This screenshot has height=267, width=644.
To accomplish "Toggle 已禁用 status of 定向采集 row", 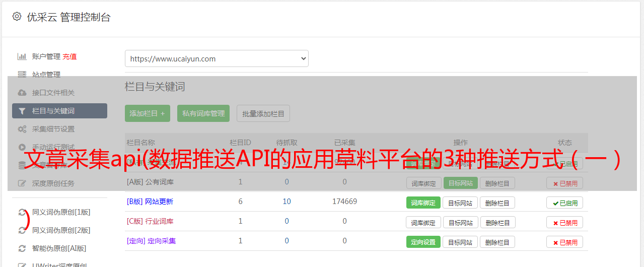I will pyautogui.click(x=565, y=242).
